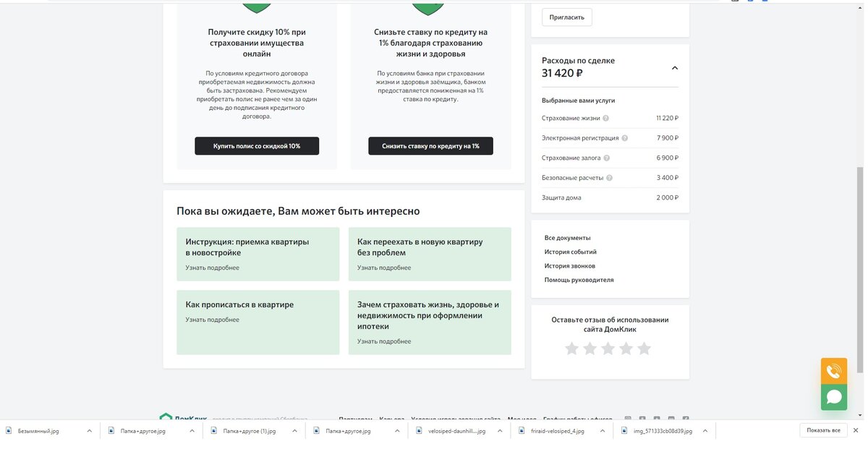Open Как переехать в новую квартиру card

(x=430, y=254)
